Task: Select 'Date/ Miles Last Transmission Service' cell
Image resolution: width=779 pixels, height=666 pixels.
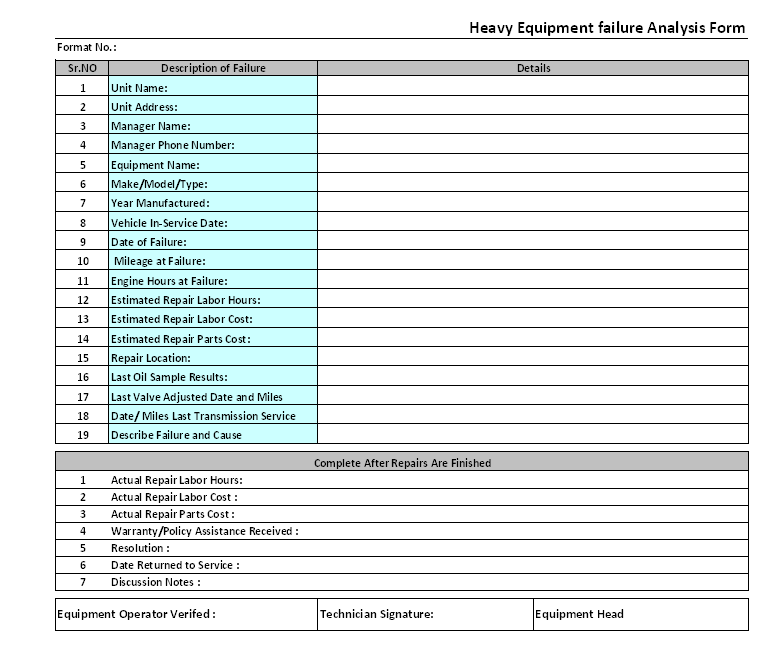Action: [213, 414]
